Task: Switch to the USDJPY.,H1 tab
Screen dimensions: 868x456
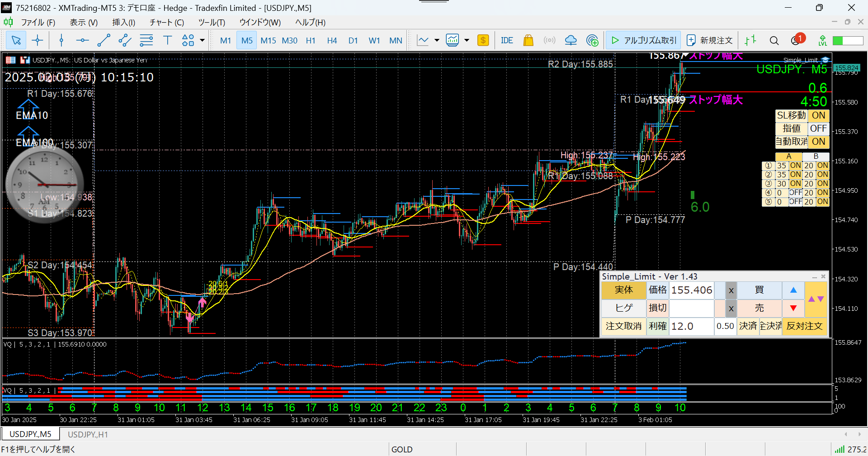Action: point(88,434)
